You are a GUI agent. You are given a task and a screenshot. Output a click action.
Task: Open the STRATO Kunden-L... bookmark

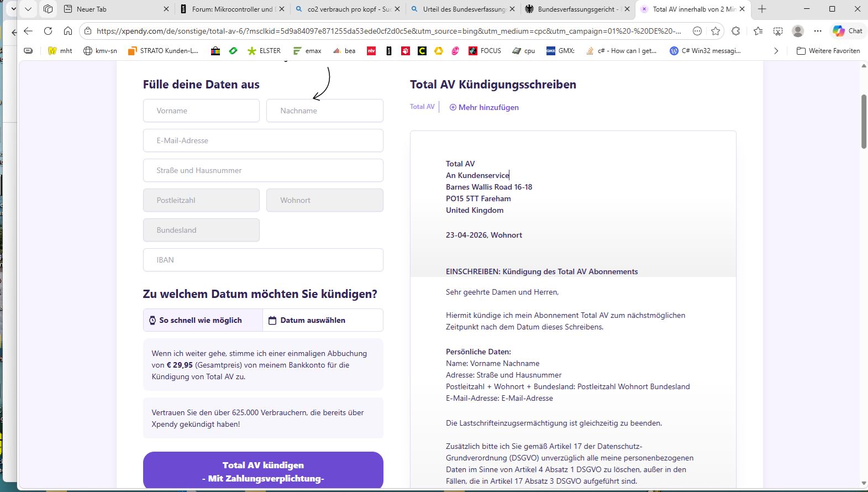tap(163, 51)
